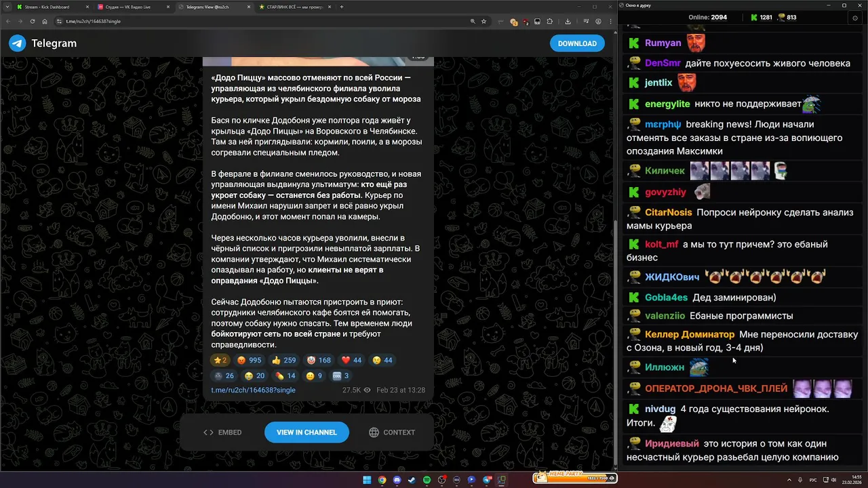The height and width of the screenshot is (488, 868).
Task: Click username Киличек in chat
Action: click(x=665, y=171)
